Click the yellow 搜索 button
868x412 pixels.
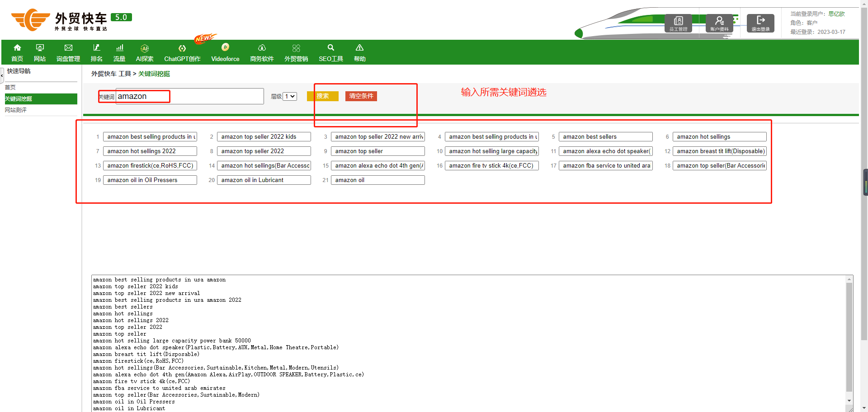point(323,96)
